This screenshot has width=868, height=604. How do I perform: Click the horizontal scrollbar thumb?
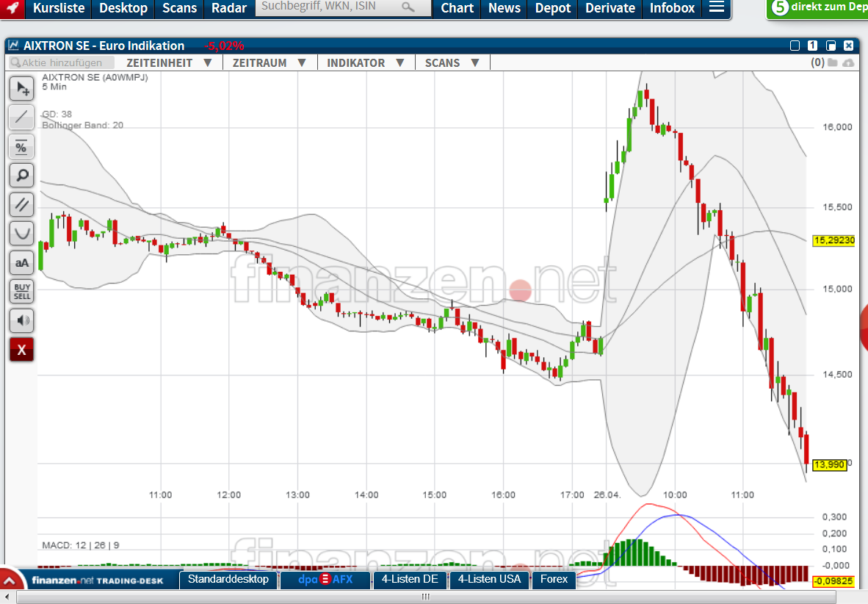tap(426, 597)
